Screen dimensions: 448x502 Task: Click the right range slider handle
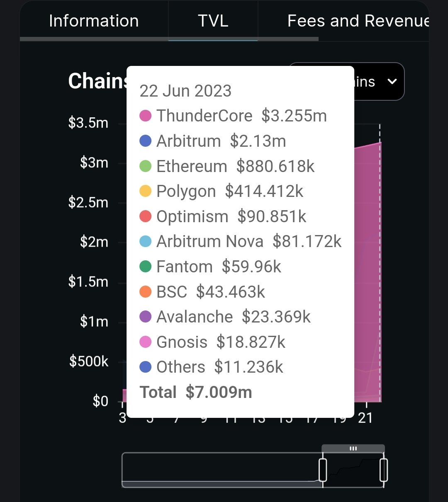pyautogui.click(x=384, y=470)
